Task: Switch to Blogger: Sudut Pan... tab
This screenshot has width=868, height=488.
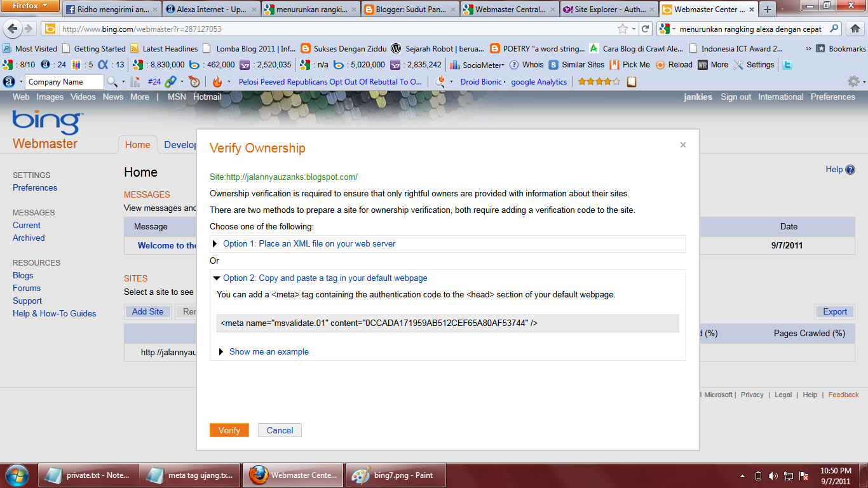Action: coord(409,10)
